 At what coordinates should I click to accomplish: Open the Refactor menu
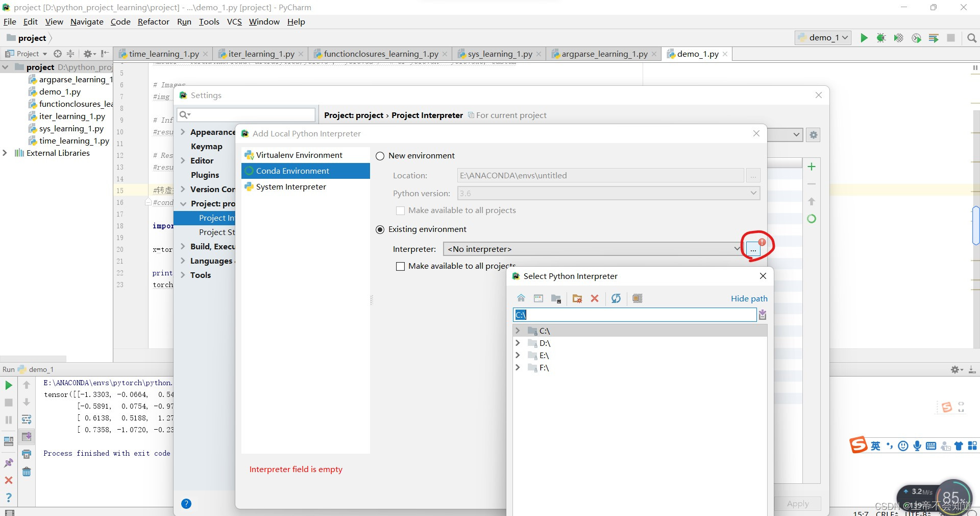(x=153, y=21)
